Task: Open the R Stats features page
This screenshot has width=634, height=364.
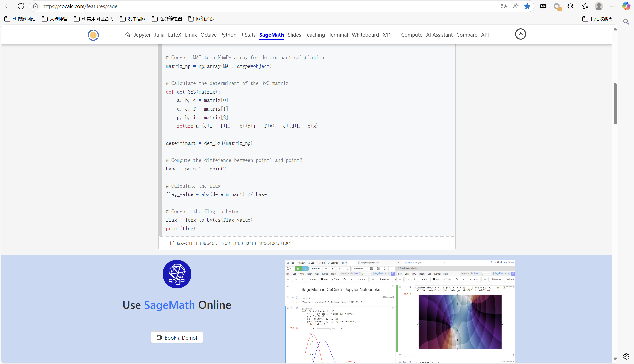Action: point(248,35)
